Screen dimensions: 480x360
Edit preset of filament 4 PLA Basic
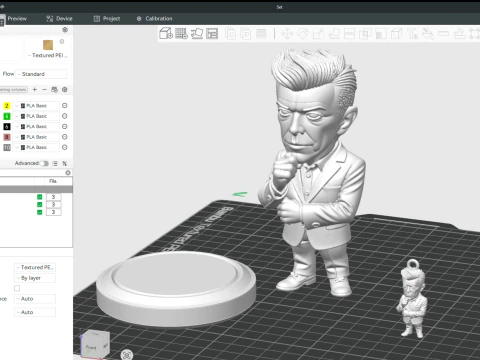coord(65,116)
